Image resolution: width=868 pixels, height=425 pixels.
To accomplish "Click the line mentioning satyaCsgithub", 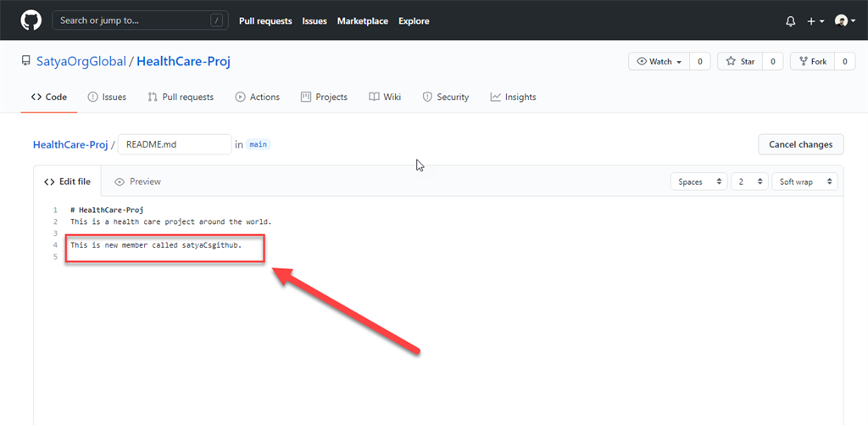I will [156, 244].
